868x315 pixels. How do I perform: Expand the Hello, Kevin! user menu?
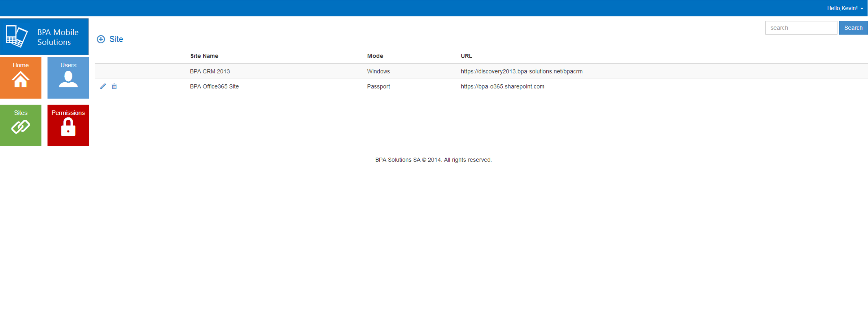(845, 8)
